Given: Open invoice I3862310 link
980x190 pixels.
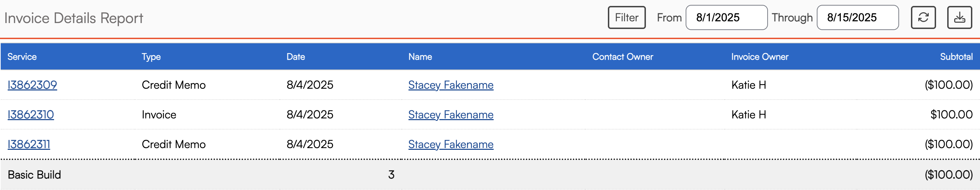Looking at the screenshot, I should click(31, 114).
